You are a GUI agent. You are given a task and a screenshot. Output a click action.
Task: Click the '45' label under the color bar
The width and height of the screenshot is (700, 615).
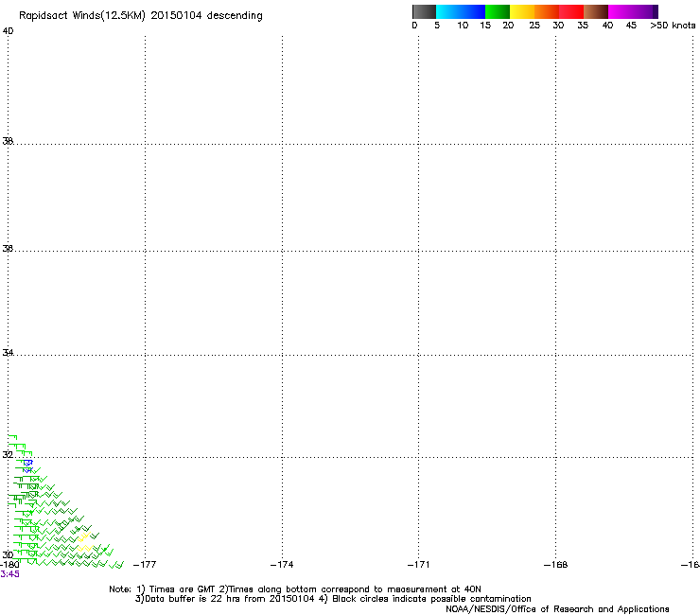(631, 26)
